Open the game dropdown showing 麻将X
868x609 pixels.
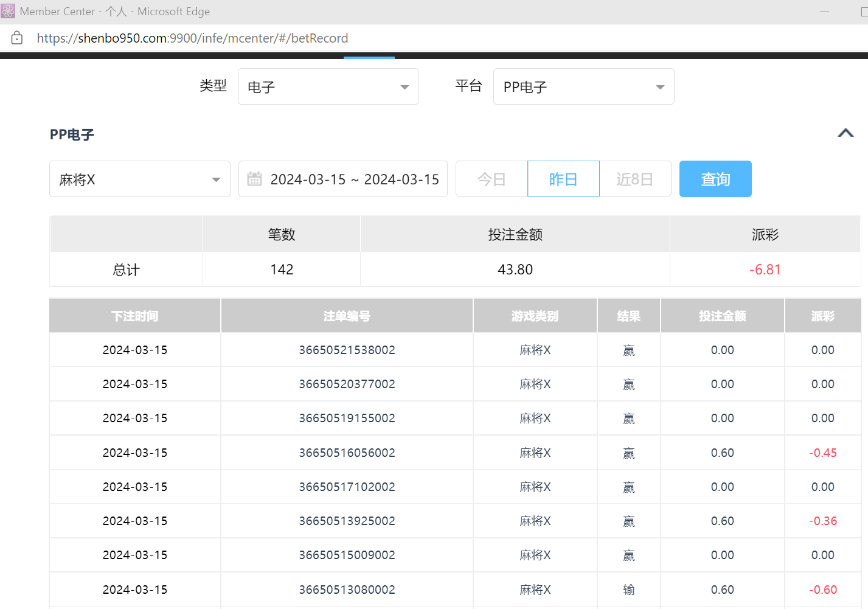(140, 179)
